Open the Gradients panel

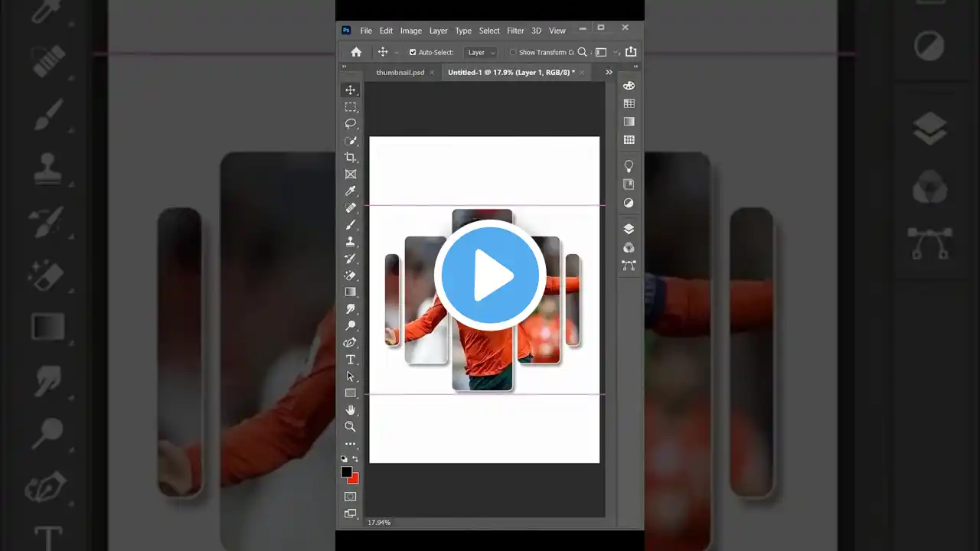[629, 122]
